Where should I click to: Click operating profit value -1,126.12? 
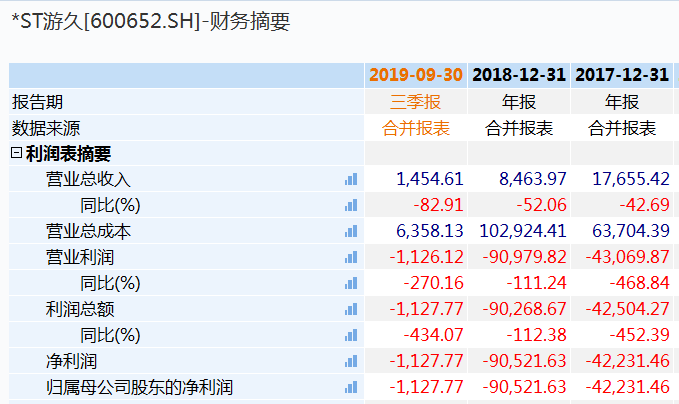tap(426, 257)
